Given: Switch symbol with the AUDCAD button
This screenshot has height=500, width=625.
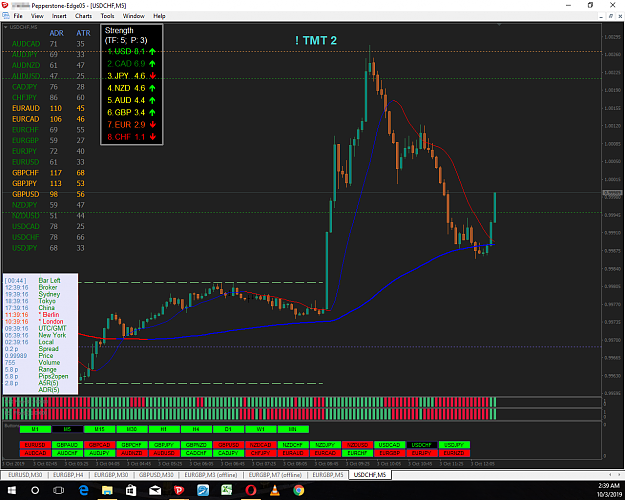Looking at the screenshot, I should [x=35, y=453].
